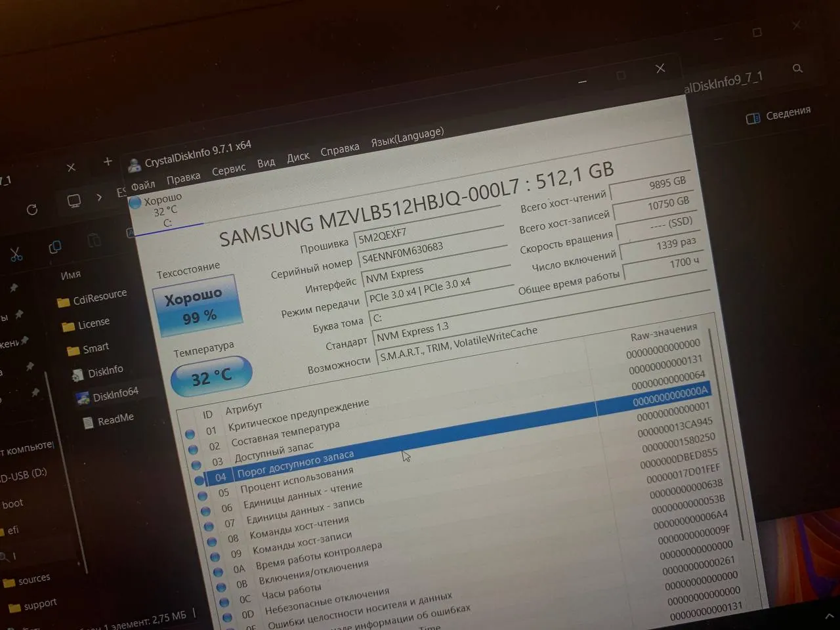The image size is (840, 630).
Task: Open the Язык(Language) menu
Action: pos(407,136)
